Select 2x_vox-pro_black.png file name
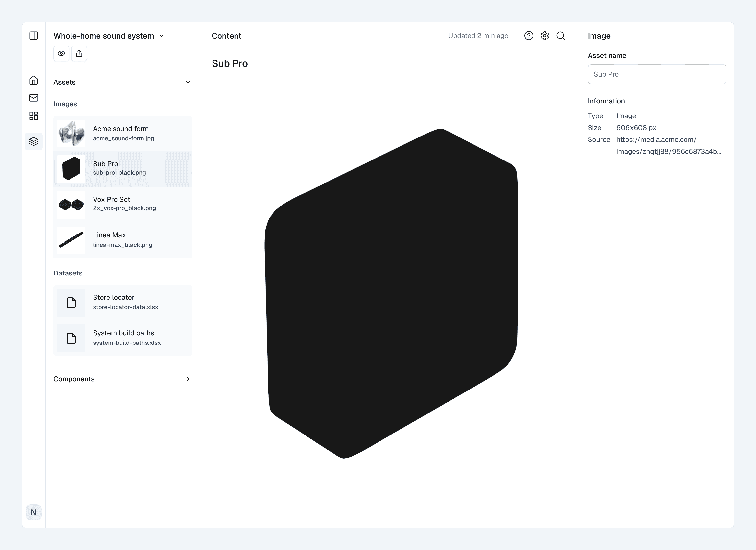The height and width of the screenshot is (550, 756). point(124,208)
